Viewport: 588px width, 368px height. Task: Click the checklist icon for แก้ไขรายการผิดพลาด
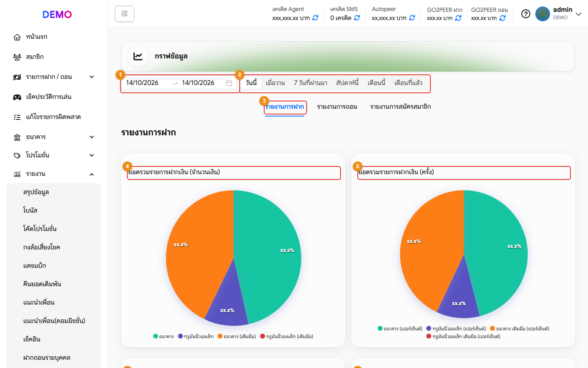(x=17, y=117)
